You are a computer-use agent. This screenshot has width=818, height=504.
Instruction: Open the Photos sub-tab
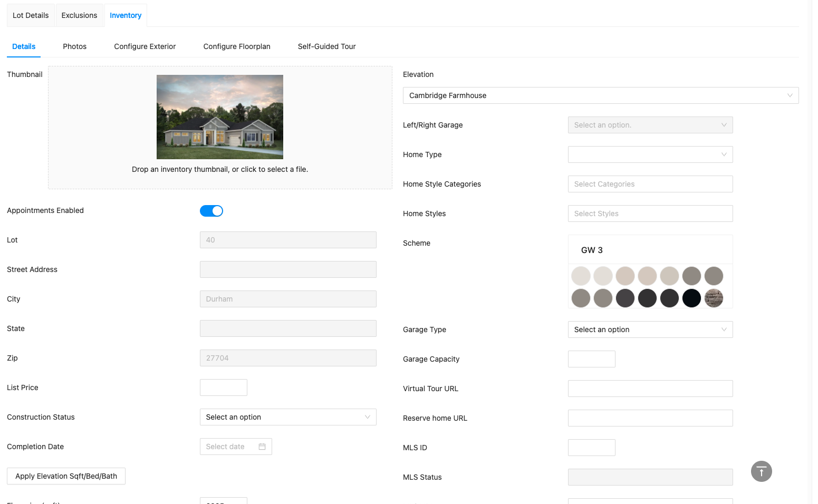[x=74, y=46]
